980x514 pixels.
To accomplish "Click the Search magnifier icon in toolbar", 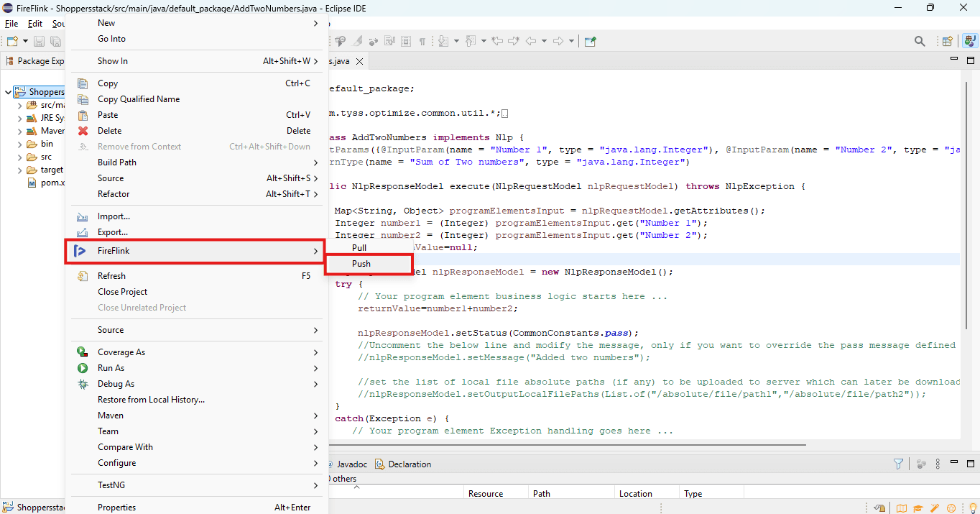I will (920, 41).
